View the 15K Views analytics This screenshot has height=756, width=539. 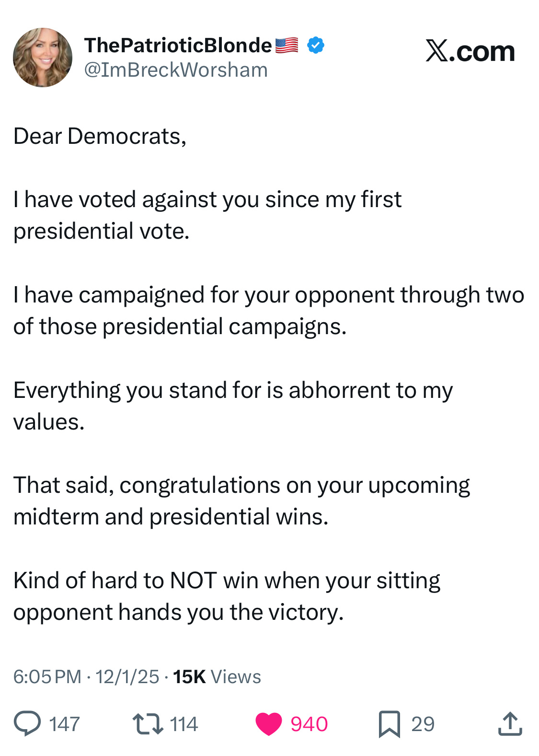[217, 677]
